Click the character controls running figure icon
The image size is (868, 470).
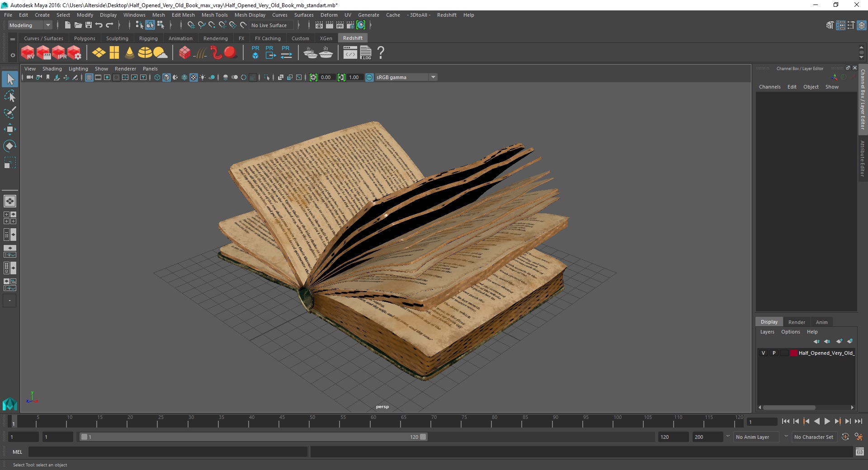[x=859, y=437]
